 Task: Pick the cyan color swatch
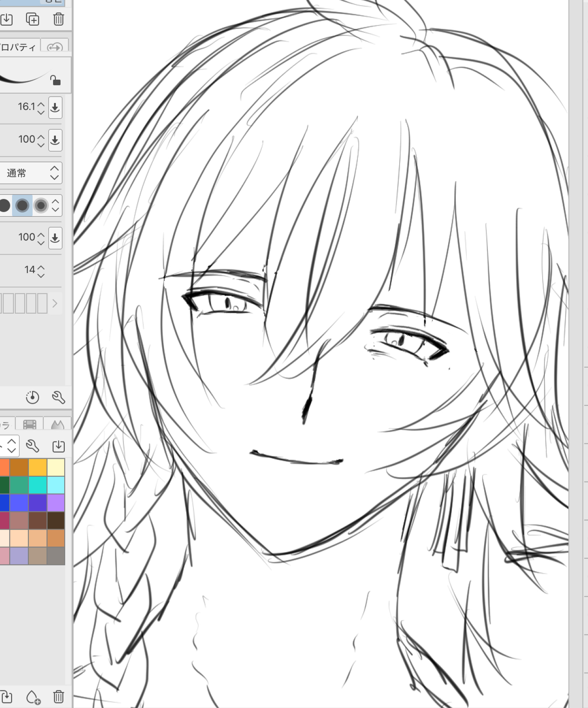click(38, 485)
